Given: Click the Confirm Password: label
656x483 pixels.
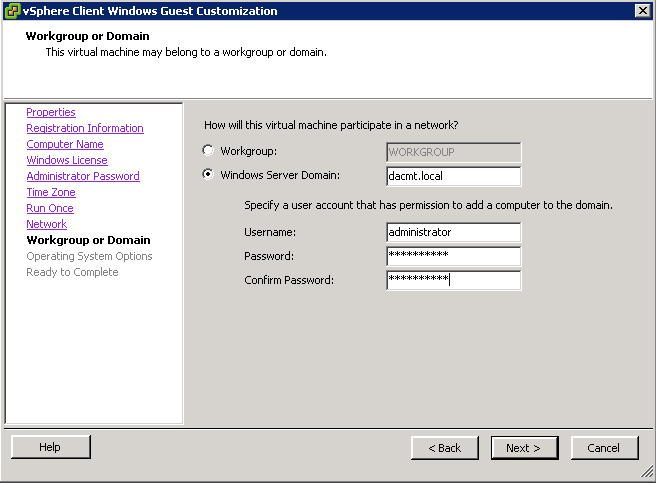Looking at the screenshot, I should point(289,280).
